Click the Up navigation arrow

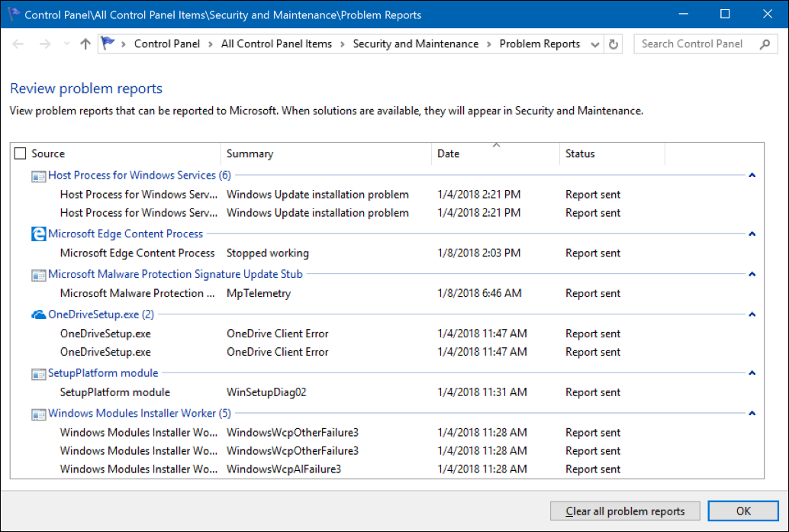pos(85,44)
